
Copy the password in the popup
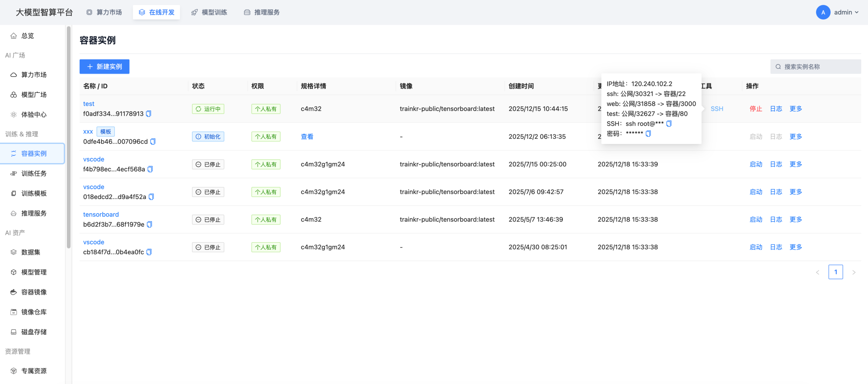pos(648,133)
